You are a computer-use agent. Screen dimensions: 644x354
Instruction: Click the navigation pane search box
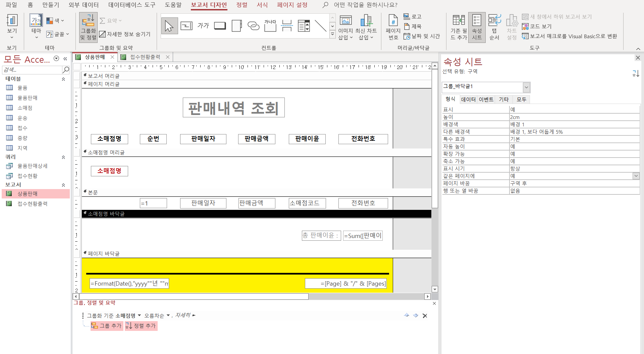click(32, 70)
